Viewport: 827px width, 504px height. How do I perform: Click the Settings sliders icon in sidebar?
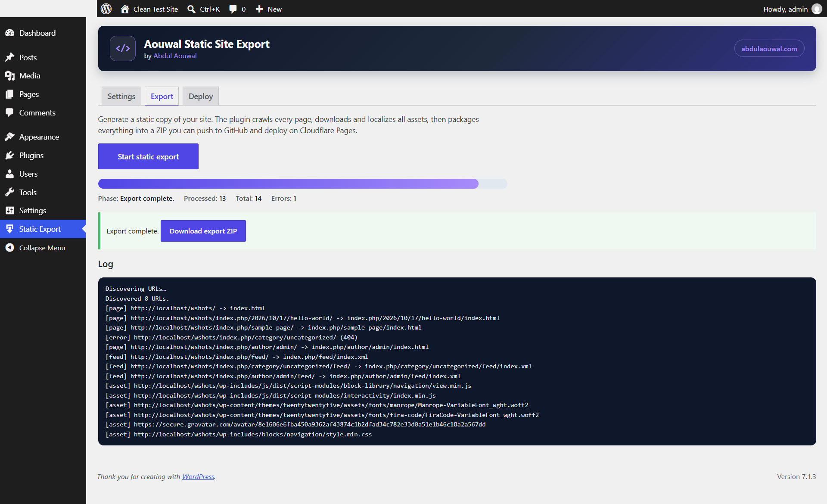[x=10, y=211]
